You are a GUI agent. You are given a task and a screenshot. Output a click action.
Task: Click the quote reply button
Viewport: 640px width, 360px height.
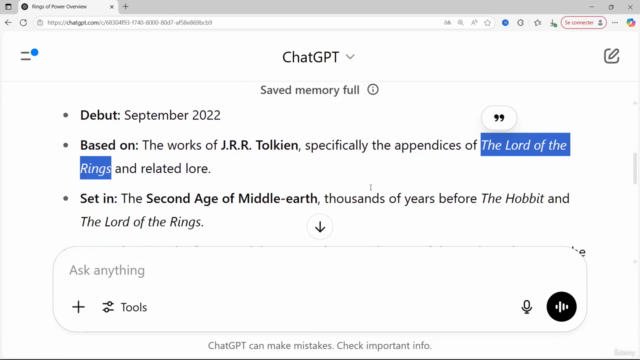[499, 118]
